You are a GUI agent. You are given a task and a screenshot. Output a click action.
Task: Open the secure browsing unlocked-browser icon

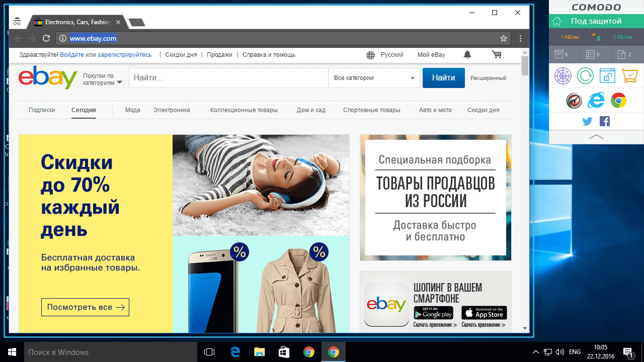(x=607, y=75)
